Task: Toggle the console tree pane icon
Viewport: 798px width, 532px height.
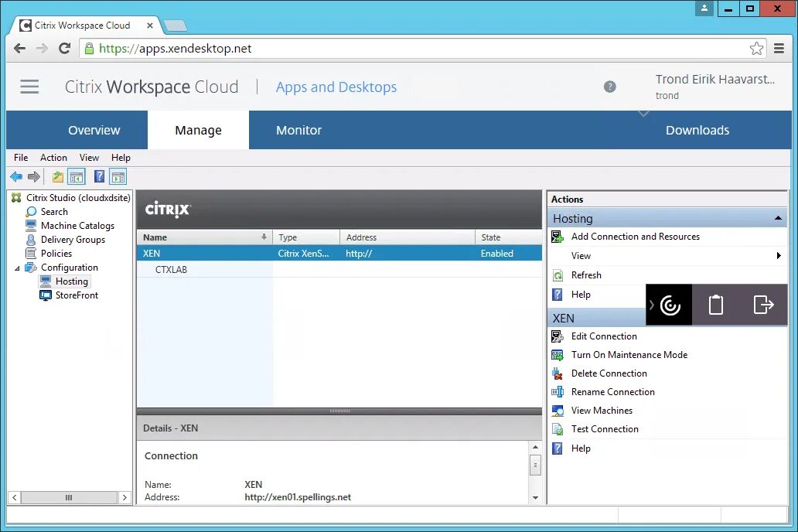Action: 77,176
